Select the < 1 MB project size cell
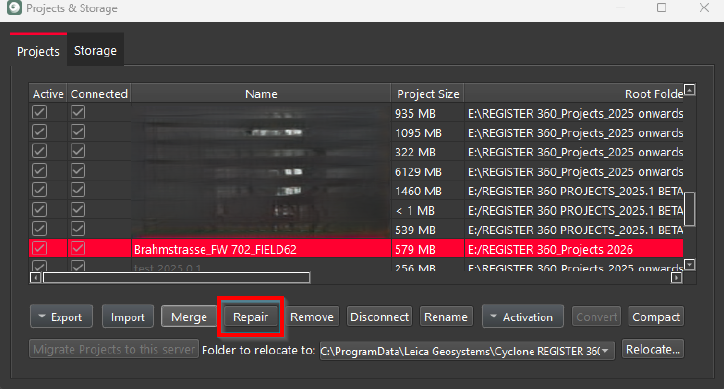 pyautogui.click(x=428, y=211)
